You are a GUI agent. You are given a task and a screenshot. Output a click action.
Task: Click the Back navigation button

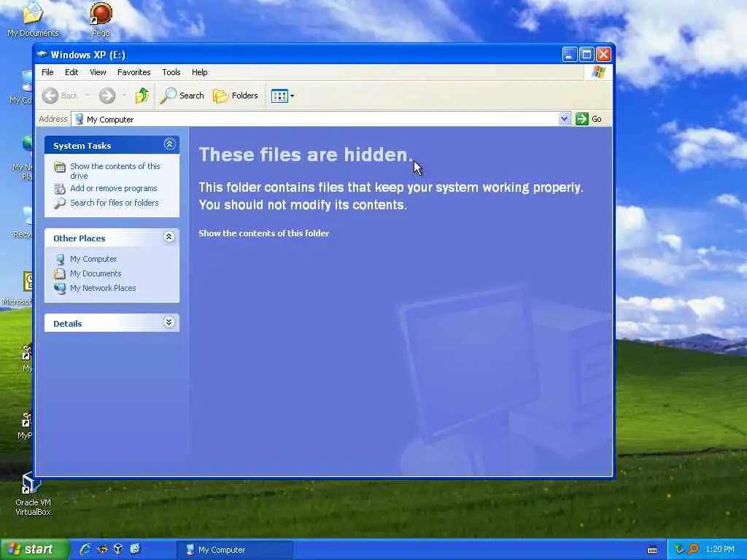tap(60, 96)
